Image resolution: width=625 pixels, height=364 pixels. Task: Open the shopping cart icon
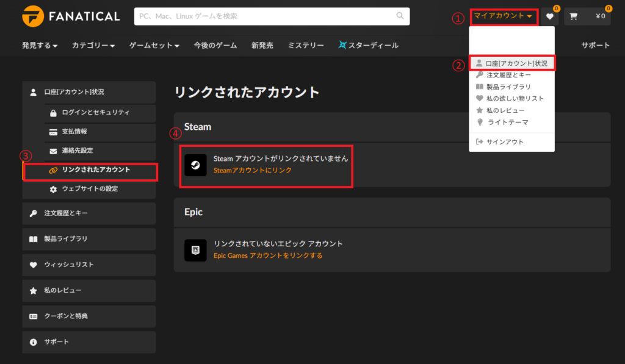pos(573,16)
